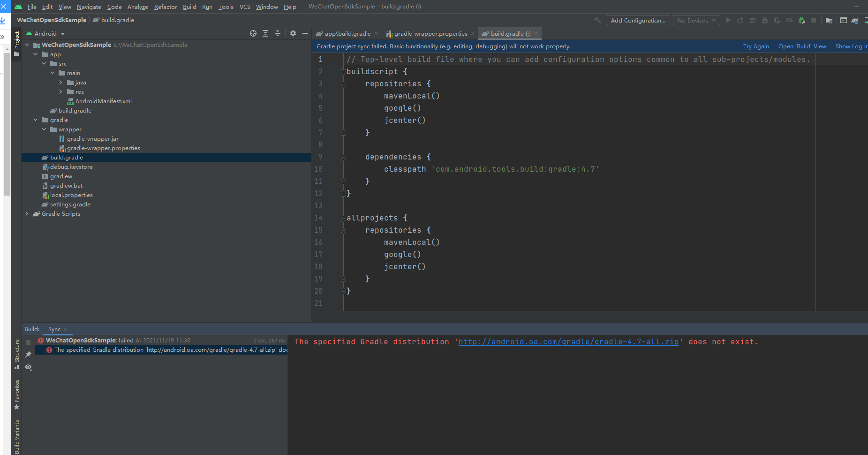Toggle code fold for allprojects block

click(x=343, y=218)
